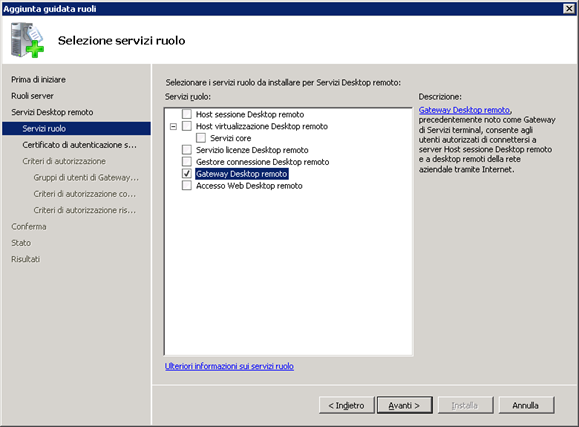Viewport: 579px width, 427px height.
Task: Collapse Host virtualizzazione tree node
Action: (x=173, y=126)
